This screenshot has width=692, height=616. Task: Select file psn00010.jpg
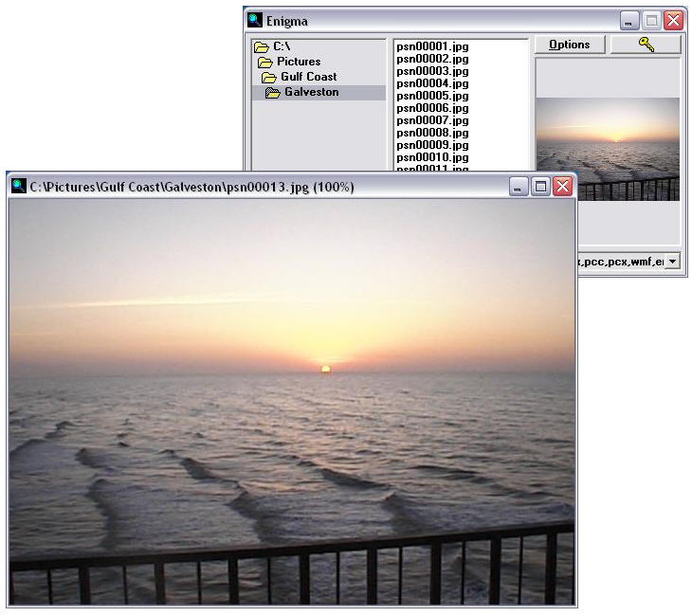click(x=432, y=157)
